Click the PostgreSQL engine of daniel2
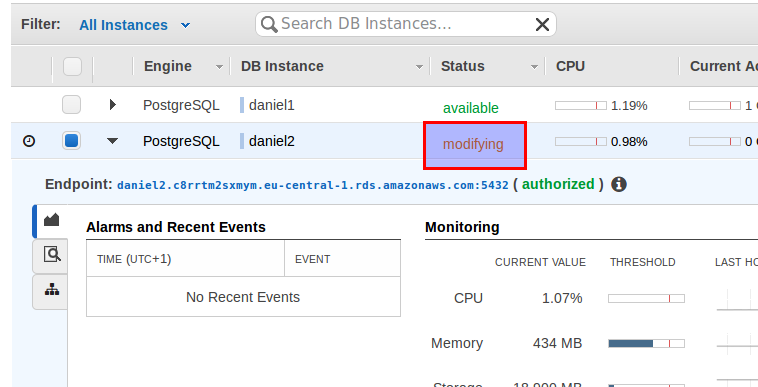 tap(181, 142)
